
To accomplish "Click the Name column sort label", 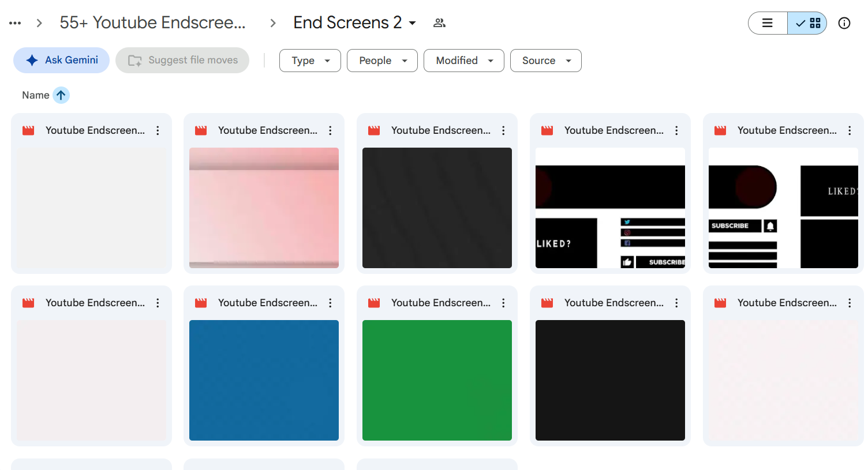I will pos(36,95).
